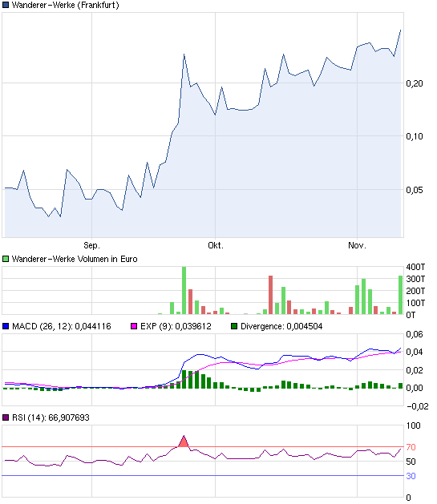Click the blue MACD legend swatch
This screenshot has height=504, width=437.
point(6,327)
